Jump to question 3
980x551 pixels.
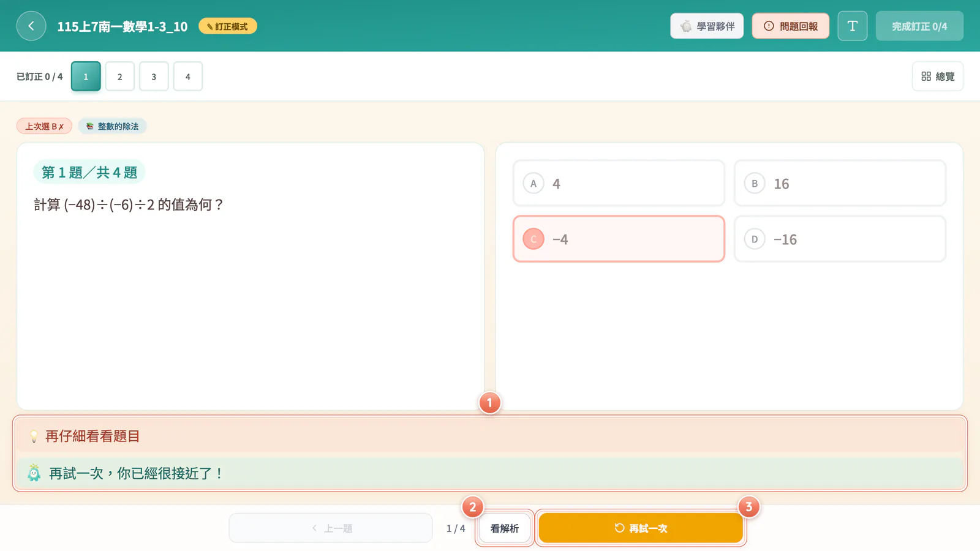click(154, 77)
